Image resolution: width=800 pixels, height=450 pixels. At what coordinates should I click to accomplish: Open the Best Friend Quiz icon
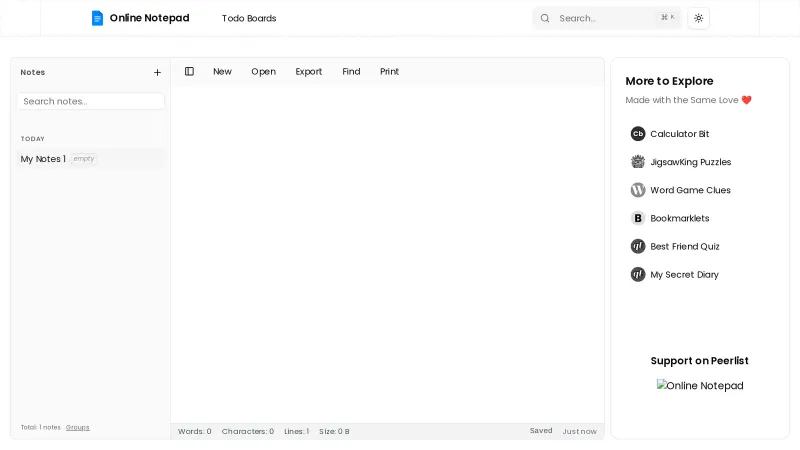coord(638,246)
